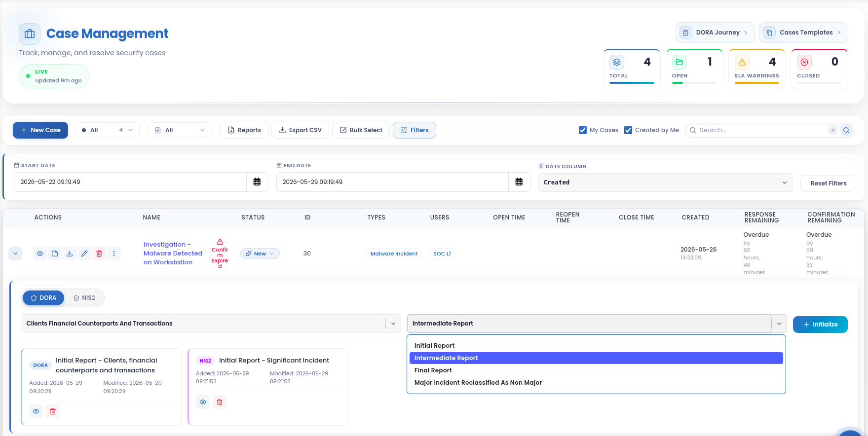Collapse the case row expander chevron

point(15,254)
